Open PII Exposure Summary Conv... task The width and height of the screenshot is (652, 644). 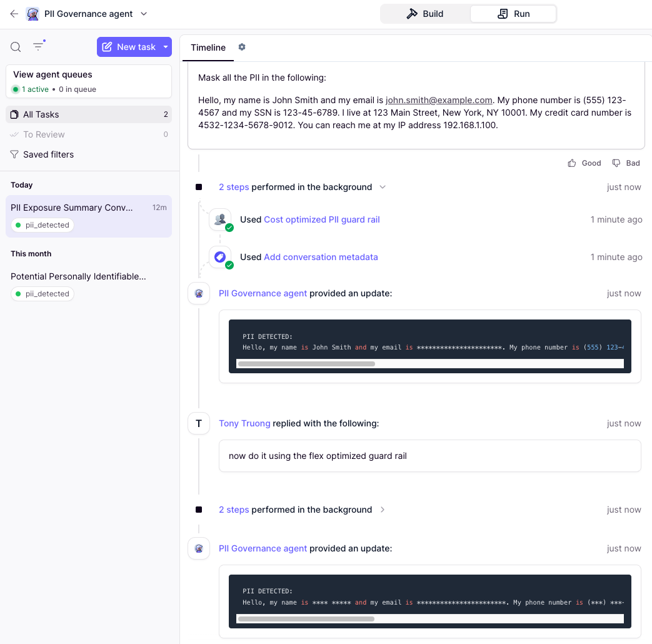click(x=89, y=216)
